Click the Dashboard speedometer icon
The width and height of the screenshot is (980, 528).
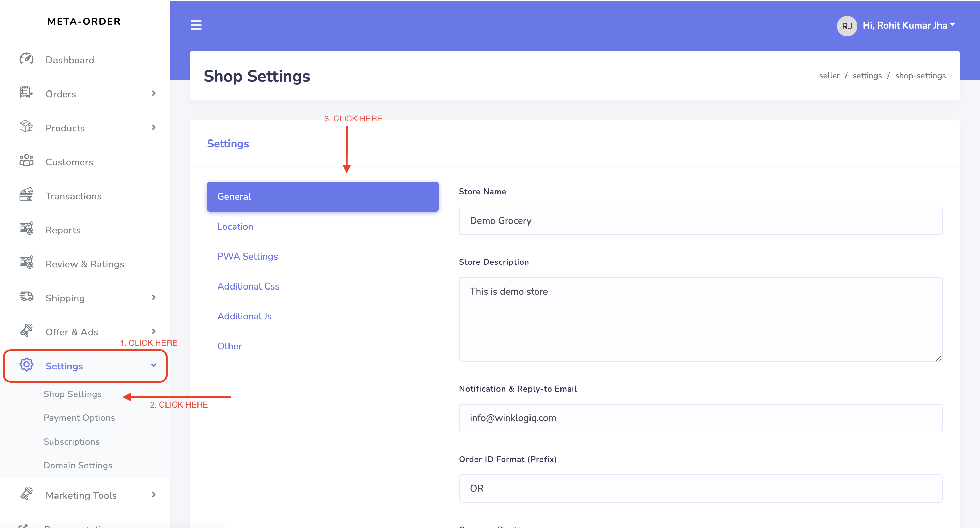pyautogui.click(x=26, y=59)
